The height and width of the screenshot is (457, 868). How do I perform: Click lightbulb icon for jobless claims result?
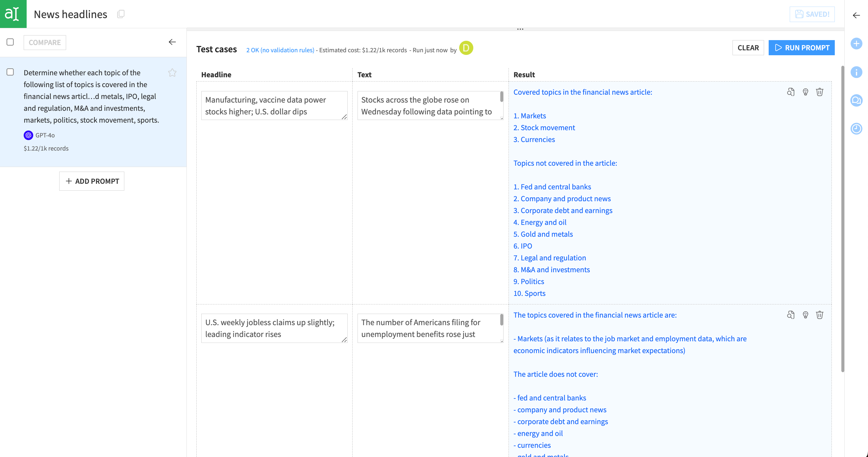(x=805, y=315)
